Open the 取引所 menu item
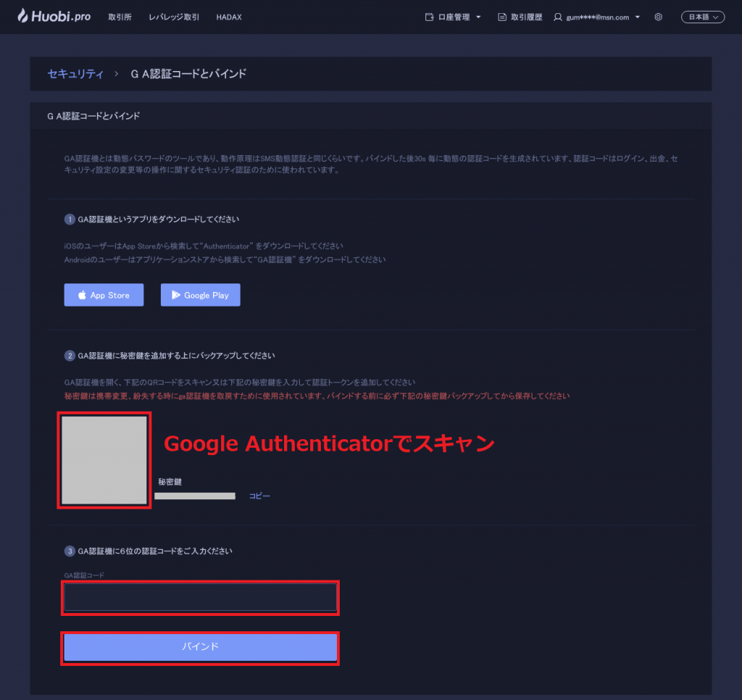 coord(120,17)
